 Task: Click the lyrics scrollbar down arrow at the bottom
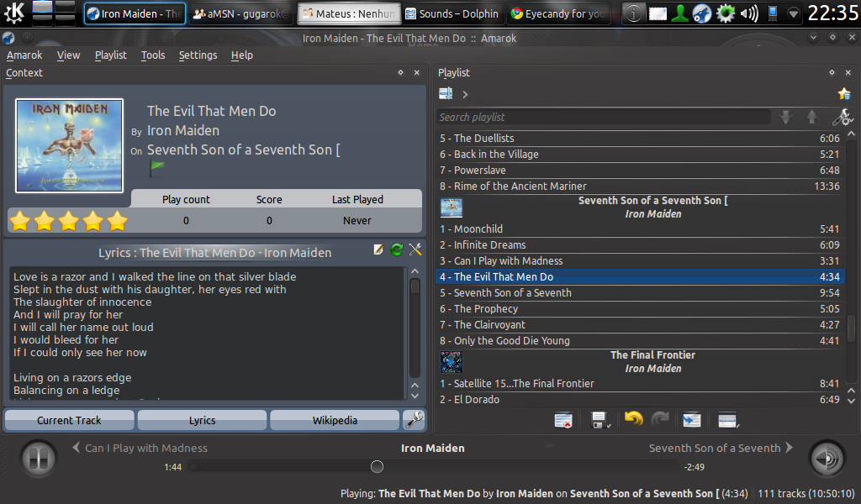(415, 396)
